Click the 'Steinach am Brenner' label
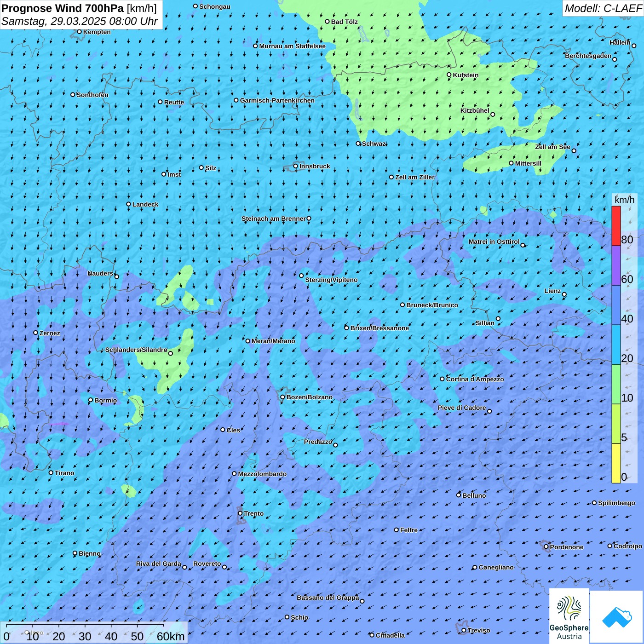 pyautogui.click(x=274, y=218)
